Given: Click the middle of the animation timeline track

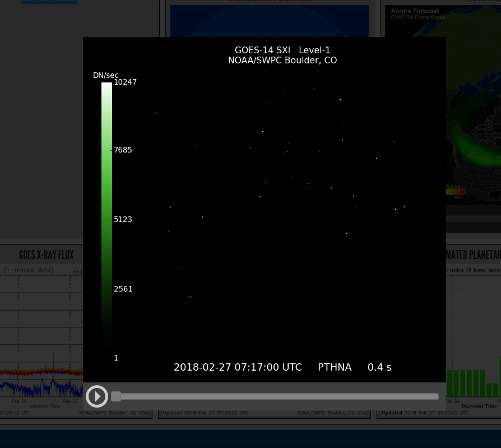Looking at the screenshot, I should pyautogui.click(x=275, y=396).
